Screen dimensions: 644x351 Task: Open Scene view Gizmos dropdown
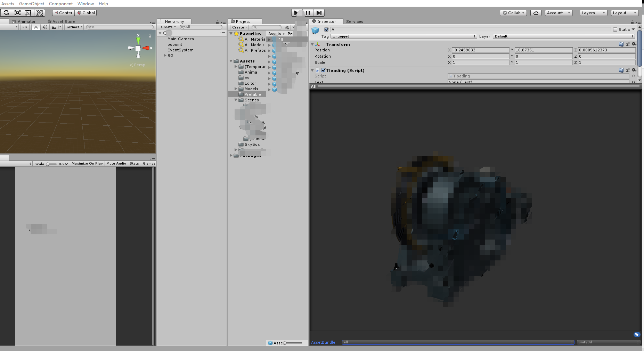coord(74,27)
